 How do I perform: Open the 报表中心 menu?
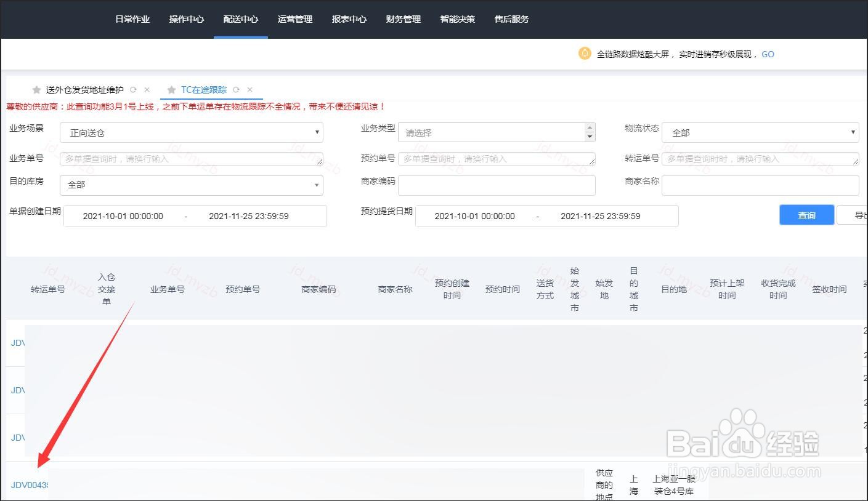349,19
